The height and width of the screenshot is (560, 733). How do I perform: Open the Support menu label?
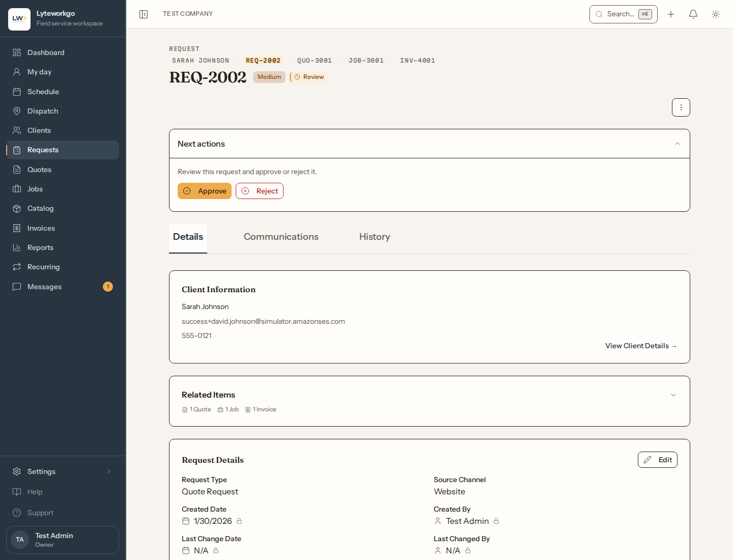click(40, 513)
